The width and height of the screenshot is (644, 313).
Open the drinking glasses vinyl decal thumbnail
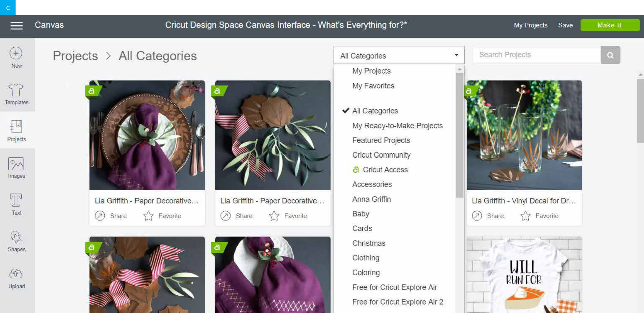click(x=524, y=135)
